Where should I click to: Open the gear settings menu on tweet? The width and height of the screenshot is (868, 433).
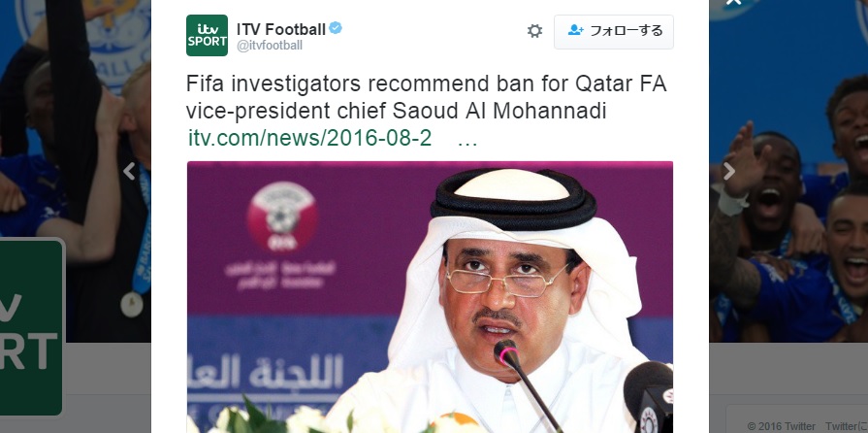point(534,31)
